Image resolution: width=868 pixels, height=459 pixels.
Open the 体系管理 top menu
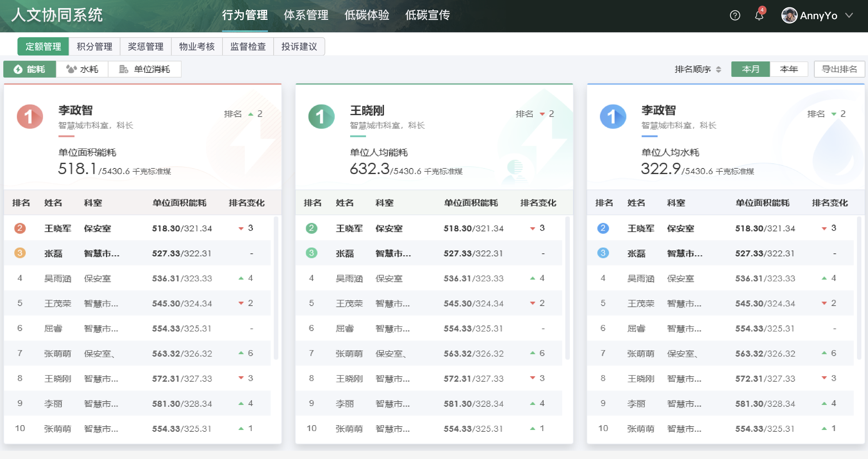(306, 15)
